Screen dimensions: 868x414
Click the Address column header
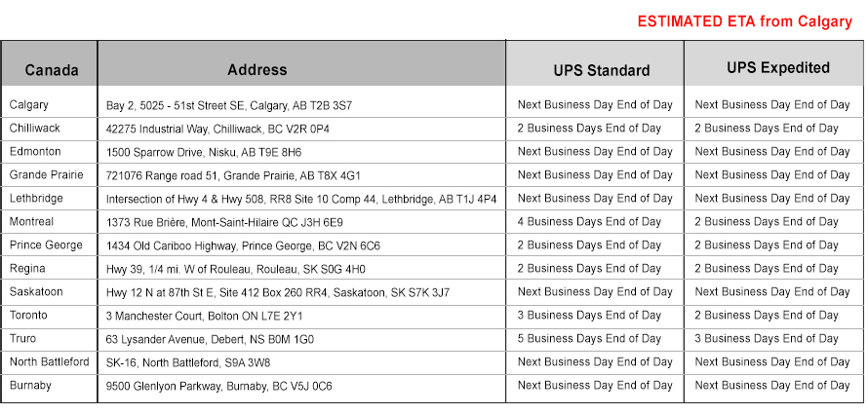coord(257,70)
